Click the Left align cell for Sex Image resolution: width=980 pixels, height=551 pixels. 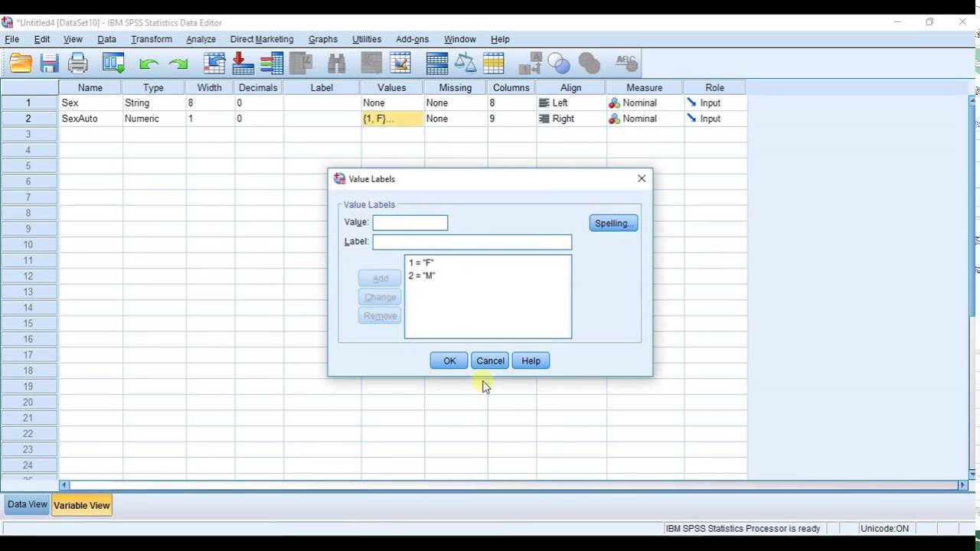tap(571, 103)
